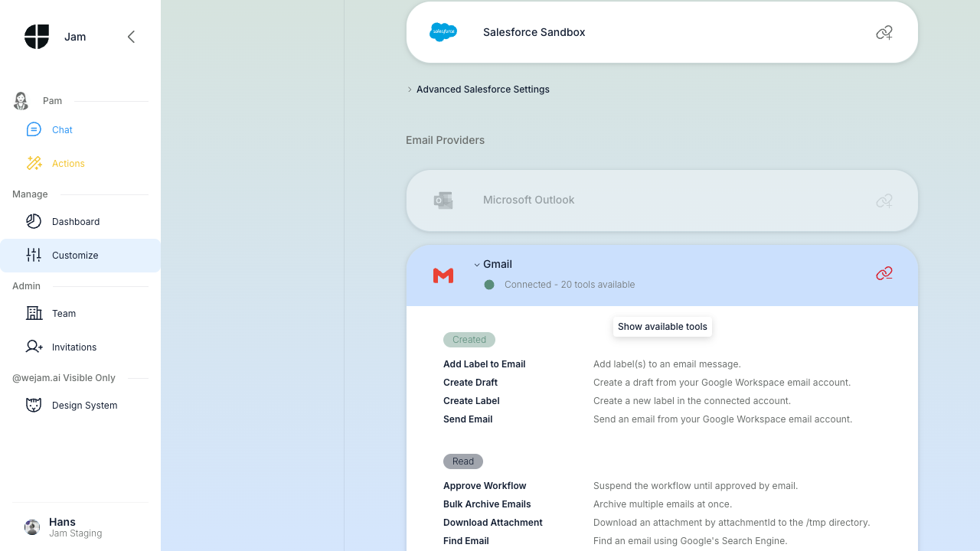Open the Design System page

(80, 405)
